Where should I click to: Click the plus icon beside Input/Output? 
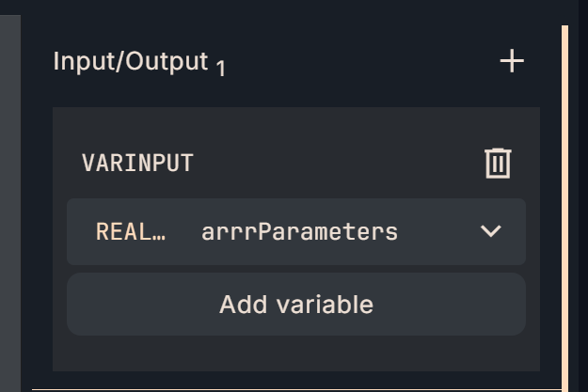coord(512,62)
